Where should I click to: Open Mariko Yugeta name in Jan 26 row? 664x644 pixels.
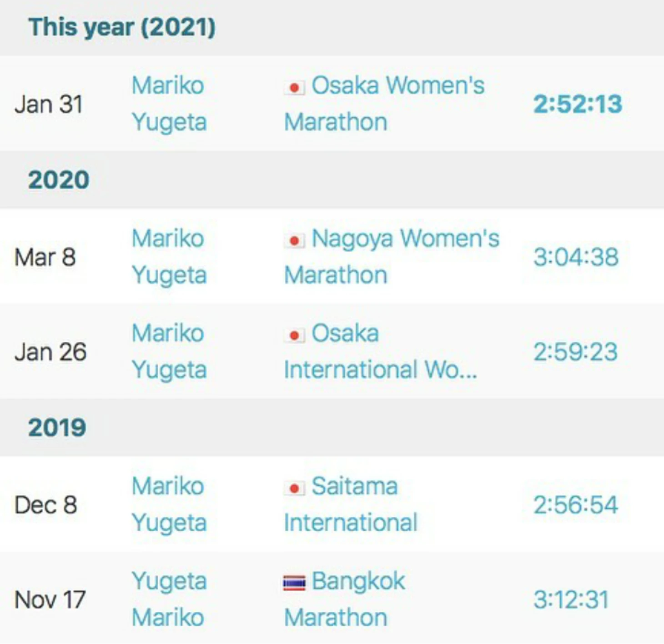pos(169,351)
